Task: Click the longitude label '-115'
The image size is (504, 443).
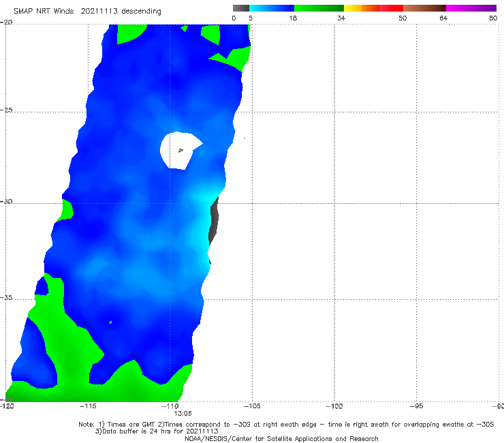Action: pyautogui.click(x=88, y=406)
